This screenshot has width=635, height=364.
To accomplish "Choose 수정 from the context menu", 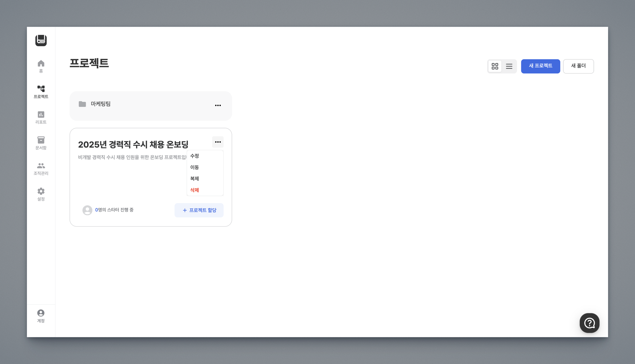I will point(195,156).
